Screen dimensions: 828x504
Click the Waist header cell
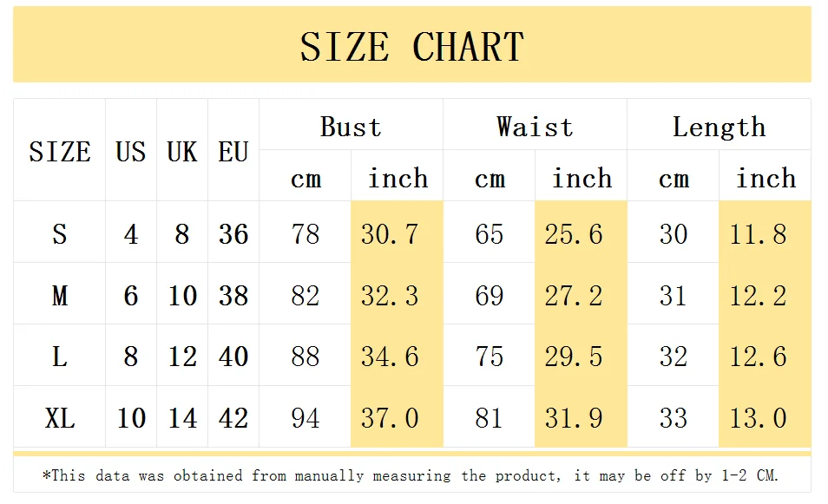pyautogui.click(x=535, y=127)
